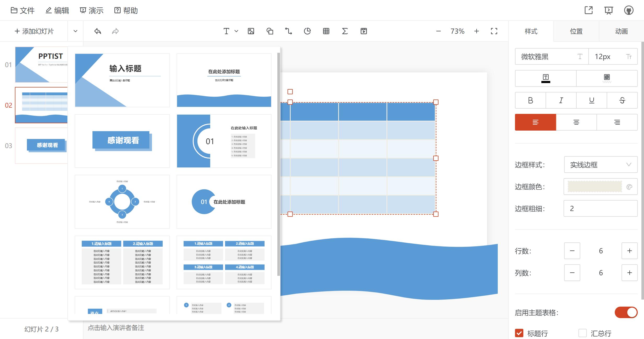
Task: Insert a pie chart element
Action: coord(307,31)
